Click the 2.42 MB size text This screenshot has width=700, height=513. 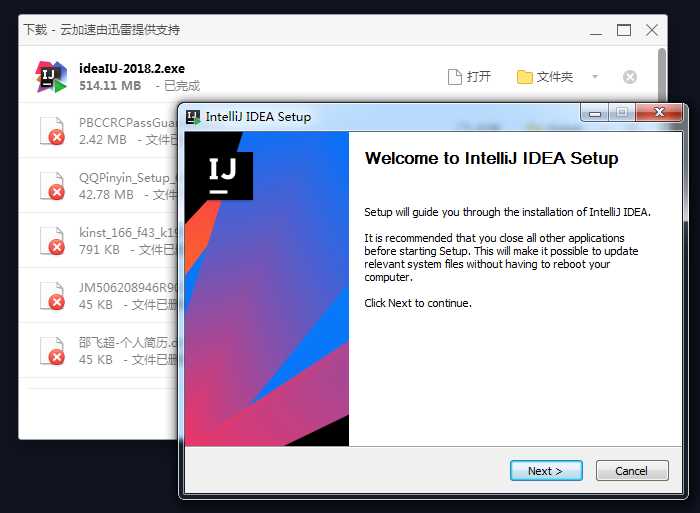click(102, 140)
